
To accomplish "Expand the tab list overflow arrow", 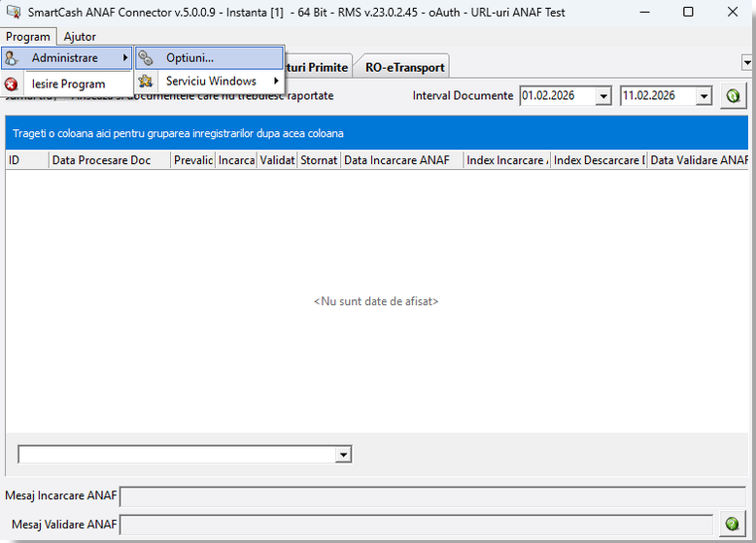I will point(747,62).
